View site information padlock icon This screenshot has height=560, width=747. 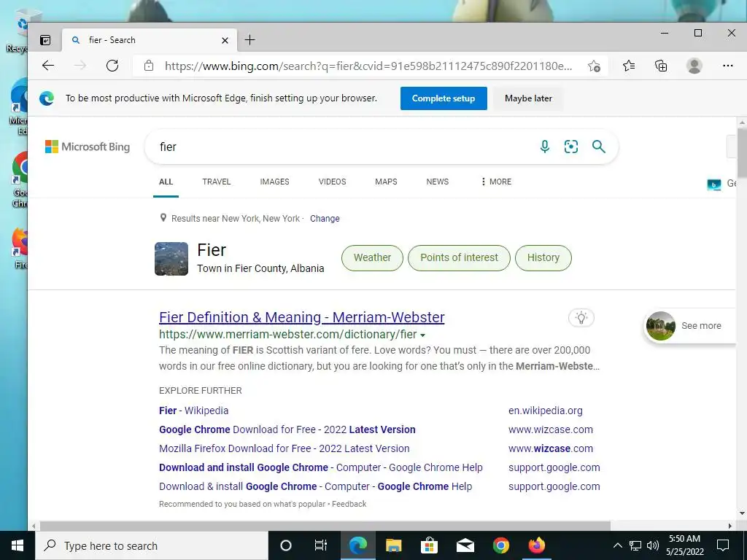click(x=149, y=66)
